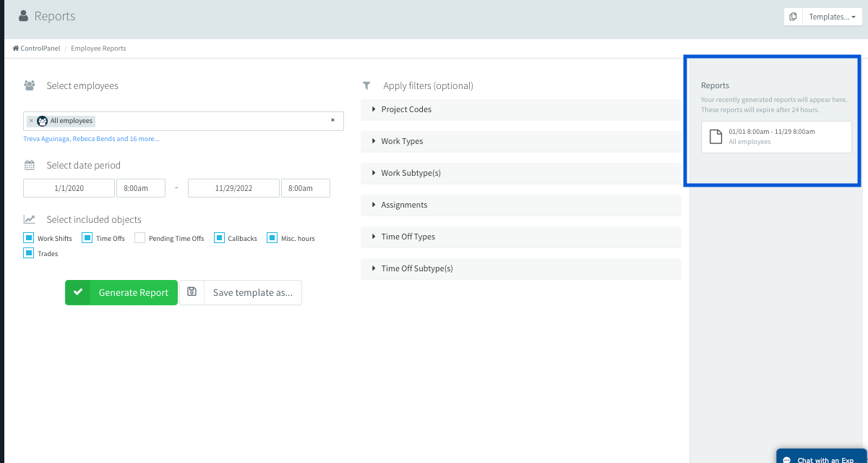Click the home icon in breadcrumb
The height and width of the screenshot is (463, 868).
16,48
